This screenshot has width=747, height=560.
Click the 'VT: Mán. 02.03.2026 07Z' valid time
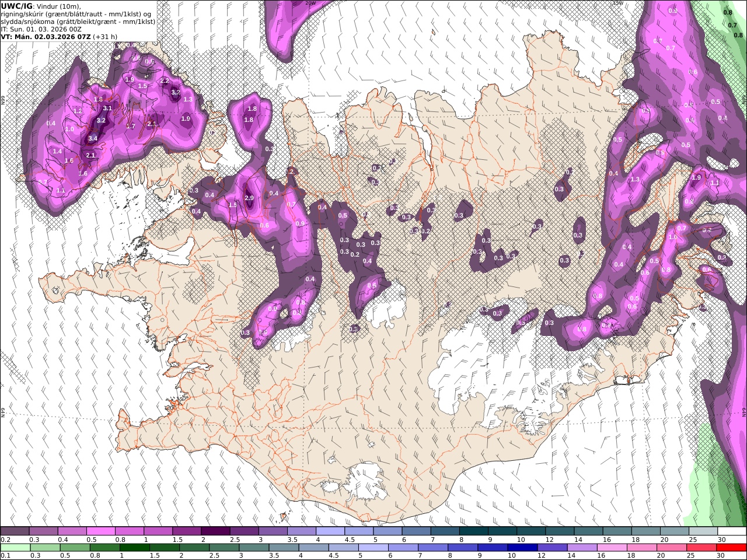[x=46, y=36]
